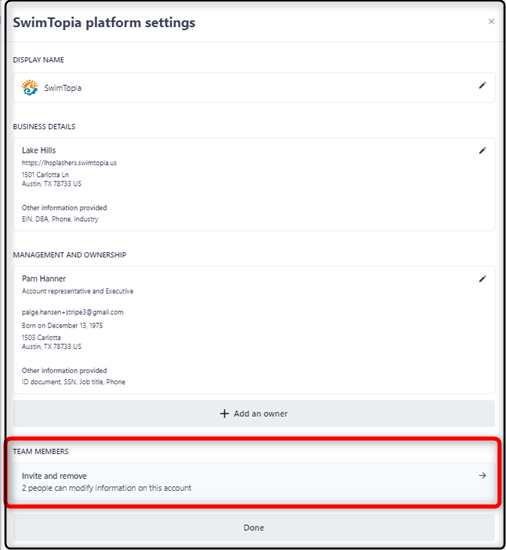The width and height of the screenshot is (506, 550).
Task: Close the platform settings dialog
Action: tap(491, 22)
